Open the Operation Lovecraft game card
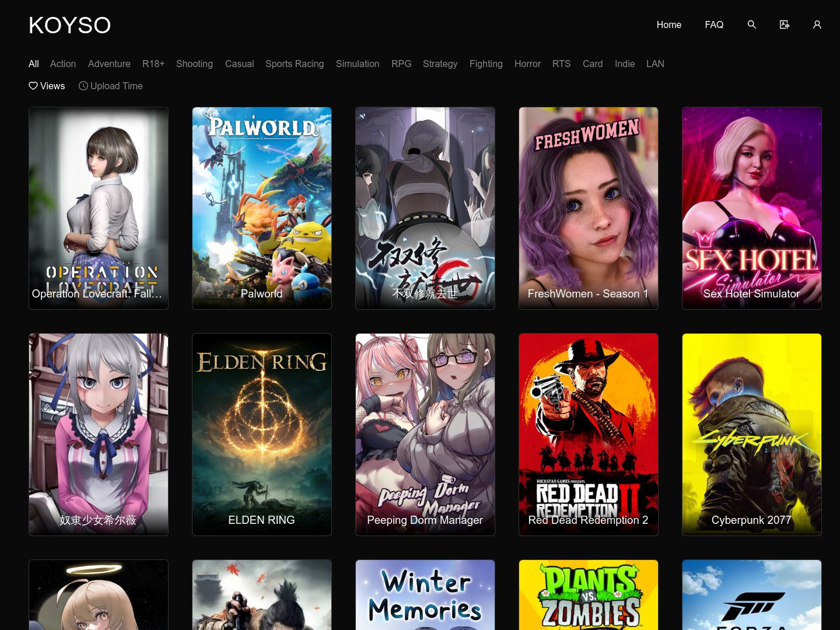This screenshot has width=840, height=630. (99, 208)
